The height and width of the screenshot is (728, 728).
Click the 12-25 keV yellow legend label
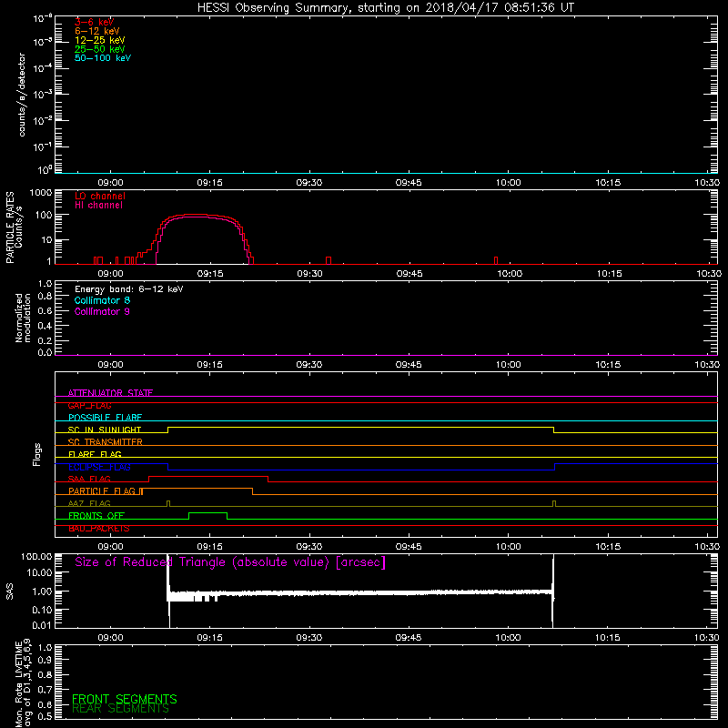[100, 40]
